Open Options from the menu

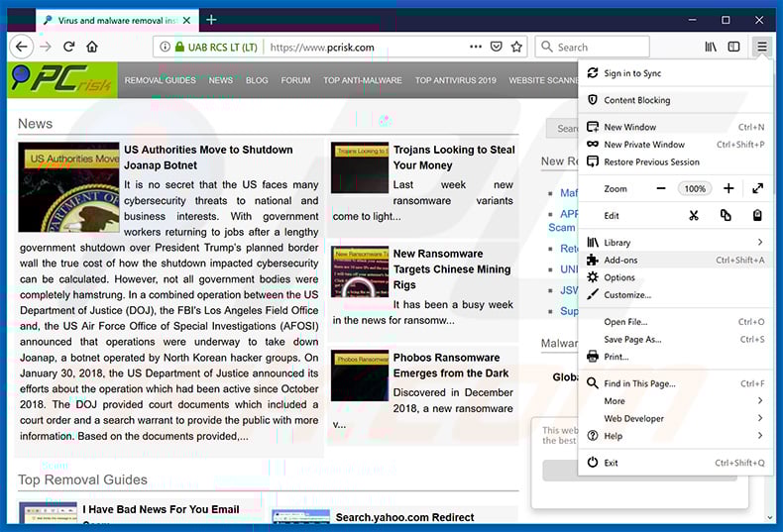point(675,277)
